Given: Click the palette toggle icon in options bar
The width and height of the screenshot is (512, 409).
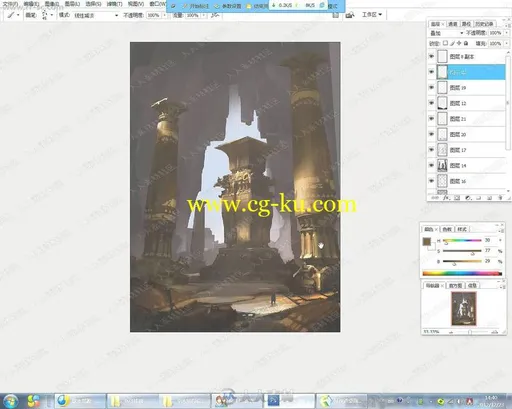Looking at the screenshot, I should (x=336, y=15).
